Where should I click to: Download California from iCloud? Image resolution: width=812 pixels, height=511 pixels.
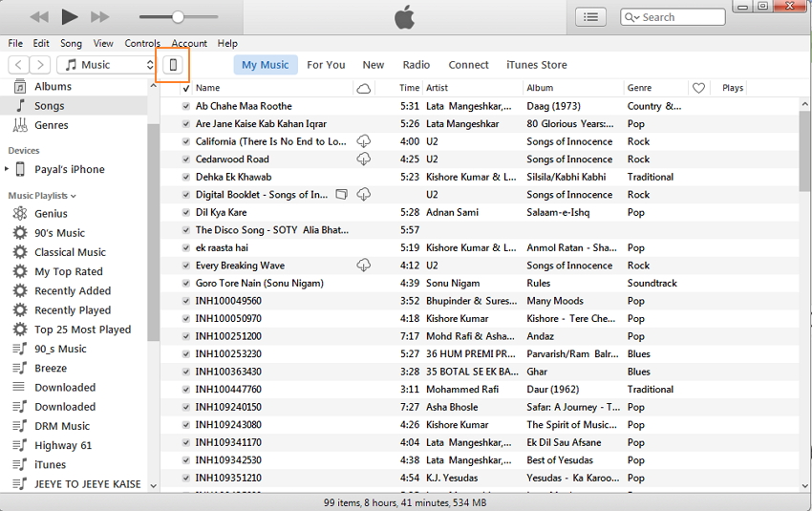pos(364,141)
